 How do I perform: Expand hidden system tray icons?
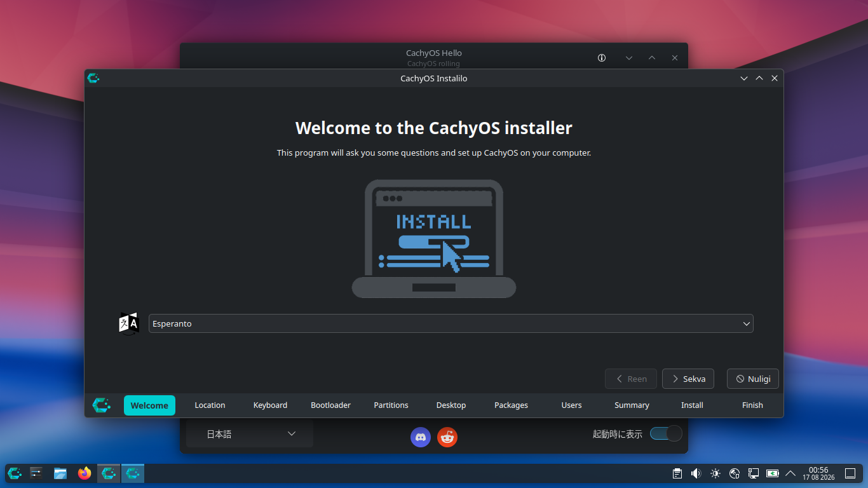pyautogui.click(x=790, y=473)
